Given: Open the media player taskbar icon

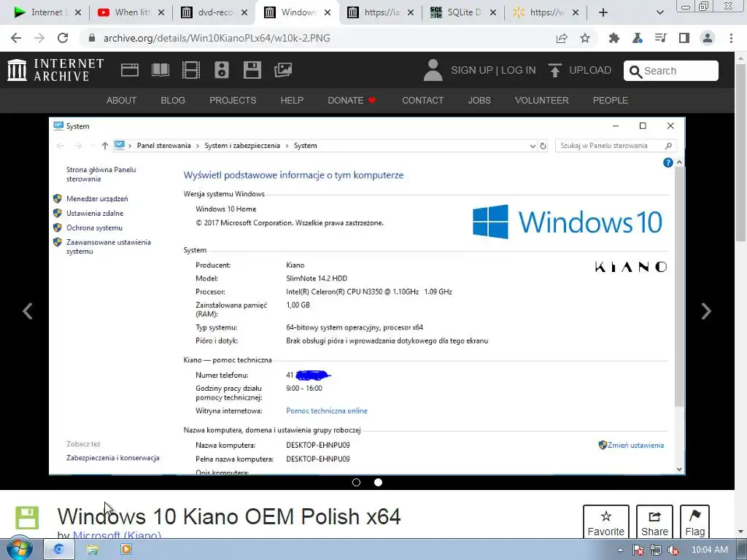Looking at the screenshot, I should click(x=126, y=550).
